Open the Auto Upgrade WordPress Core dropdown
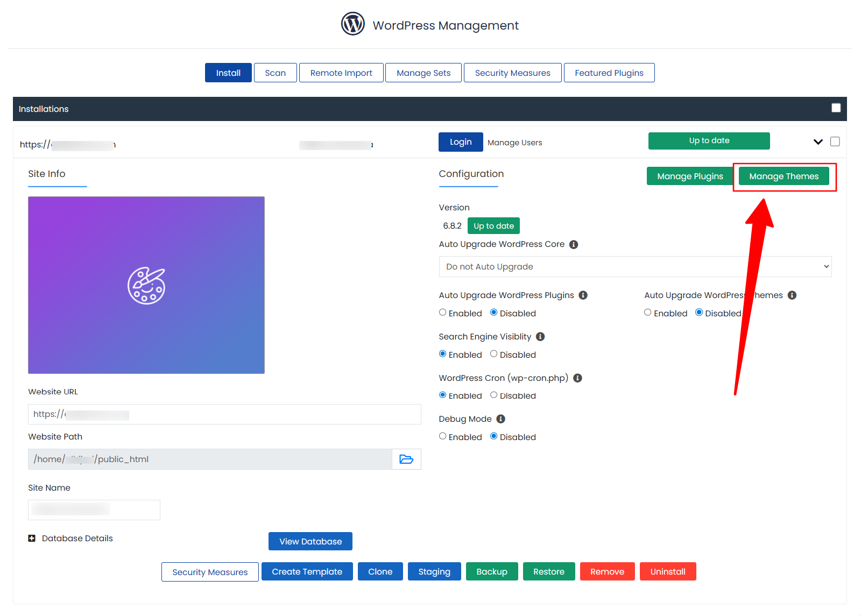The height and width of the screenshot is (616, 861). 635,267
